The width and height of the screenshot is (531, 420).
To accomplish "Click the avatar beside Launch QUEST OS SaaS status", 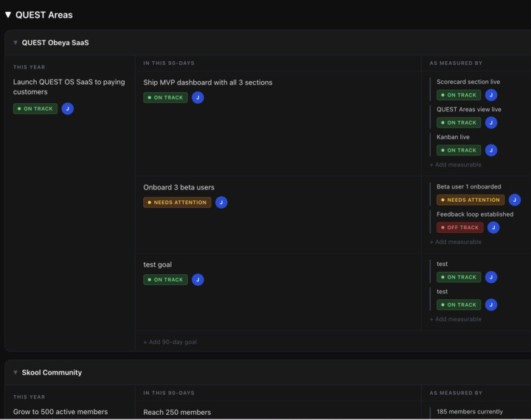I will [67, 108].
